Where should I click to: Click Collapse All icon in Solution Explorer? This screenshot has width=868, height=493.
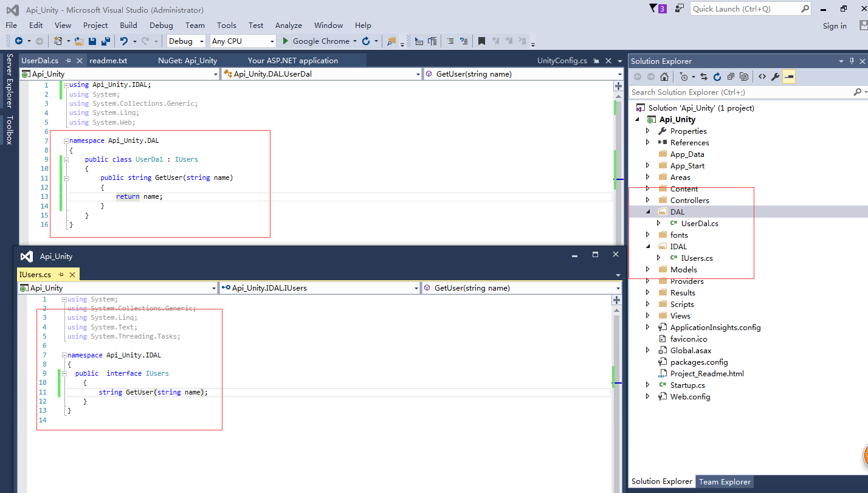[x=731, y=77]
